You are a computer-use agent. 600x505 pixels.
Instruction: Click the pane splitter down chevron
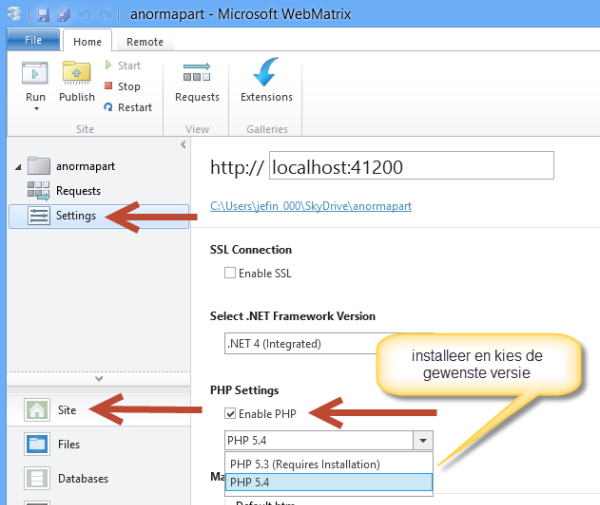99,379
